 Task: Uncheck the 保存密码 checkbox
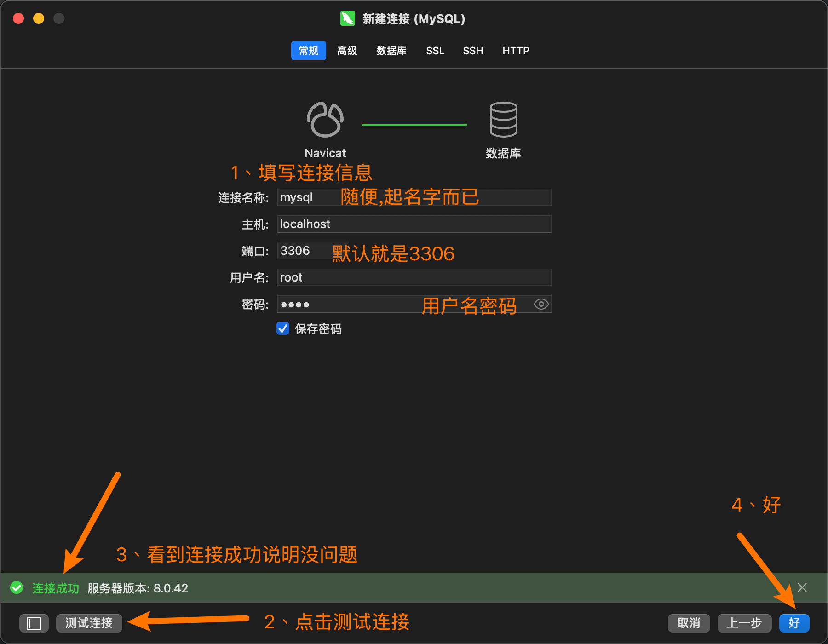coord(283,328)
